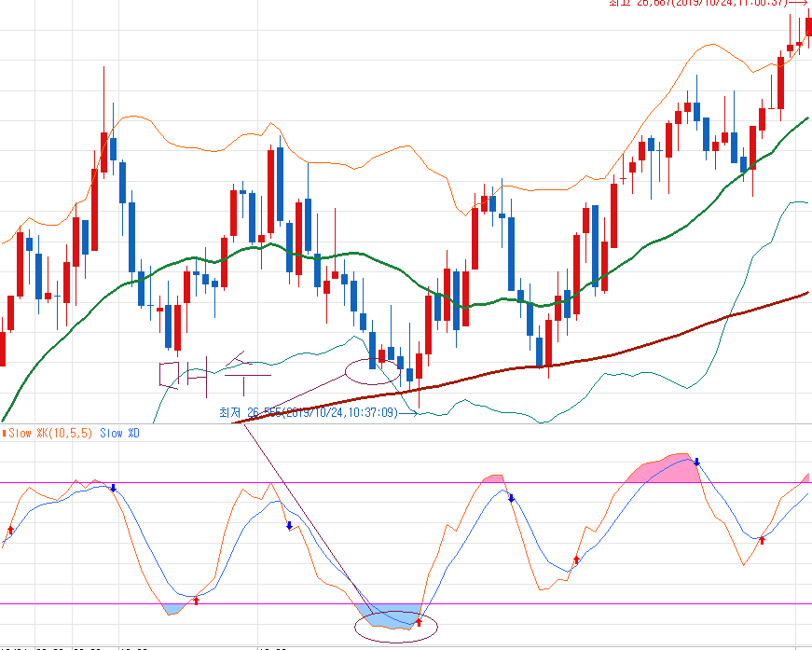Select the handwritten 매수 annotation on the chart
812x650 pixels.
[214, 374]
